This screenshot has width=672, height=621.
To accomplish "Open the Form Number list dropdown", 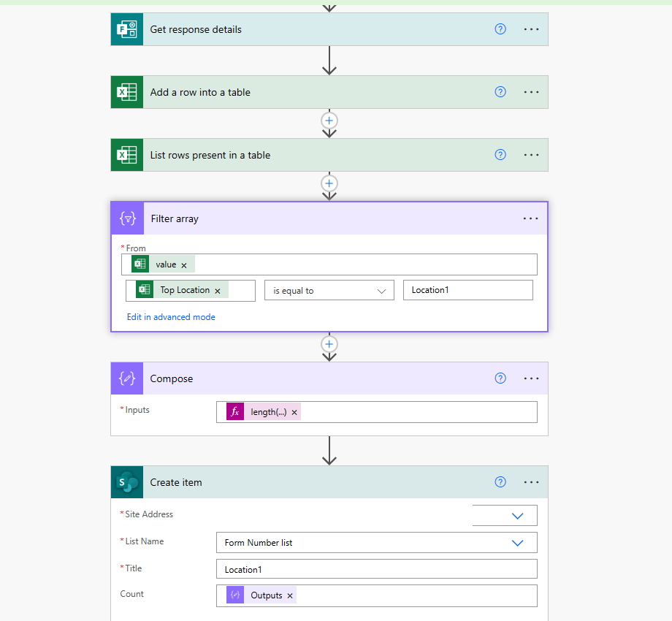I will click(518, 542).
